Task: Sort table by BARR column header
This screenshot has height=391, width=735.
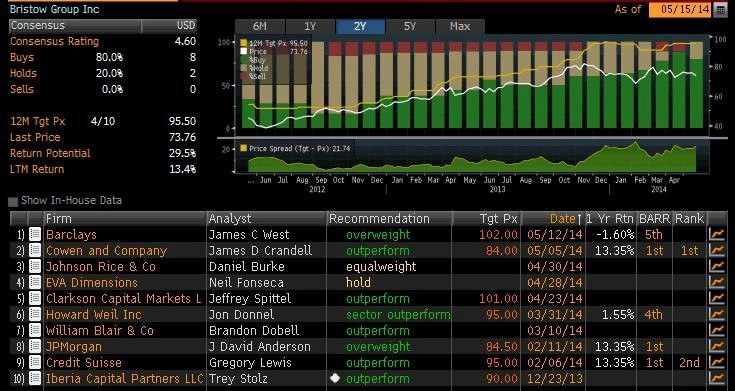Action: click(654, 218)
